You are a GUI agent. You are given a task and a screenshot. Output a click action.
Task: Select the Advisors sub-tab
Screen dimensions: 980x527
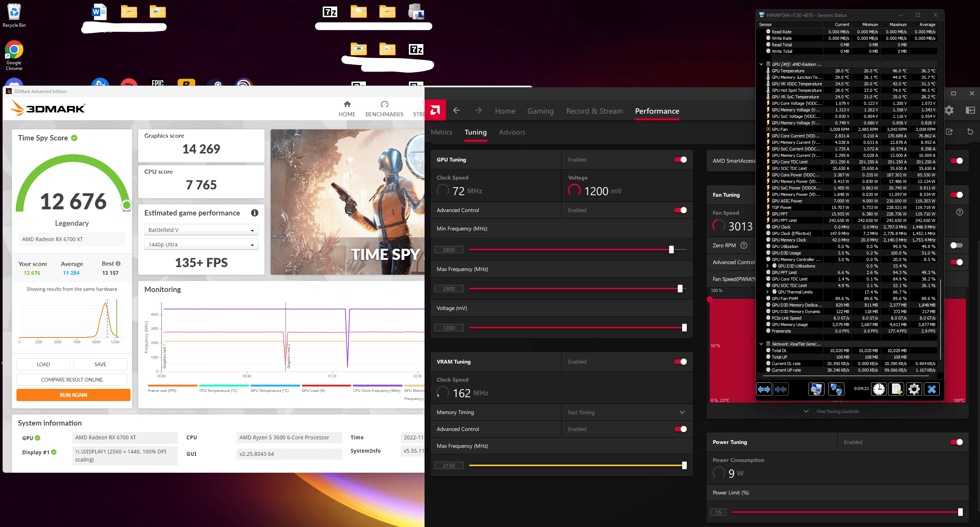[x=512, y=132]
